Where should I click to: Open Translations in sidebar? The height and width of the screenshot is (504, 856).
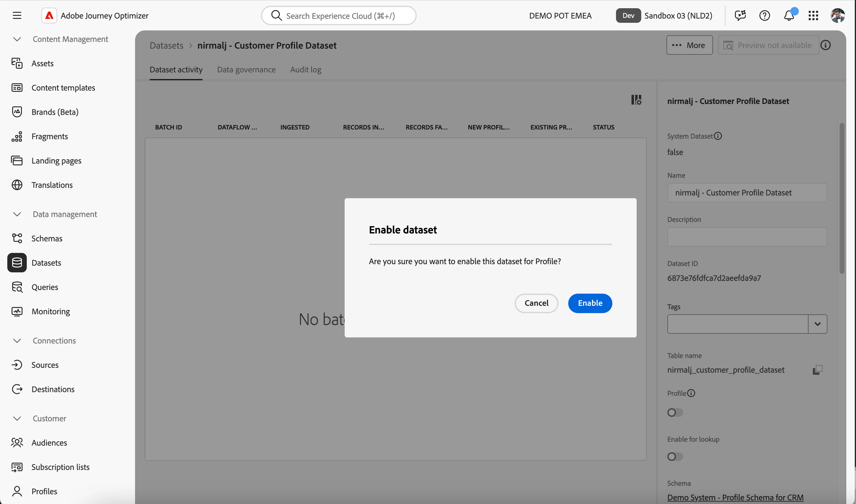coord(52,185)
